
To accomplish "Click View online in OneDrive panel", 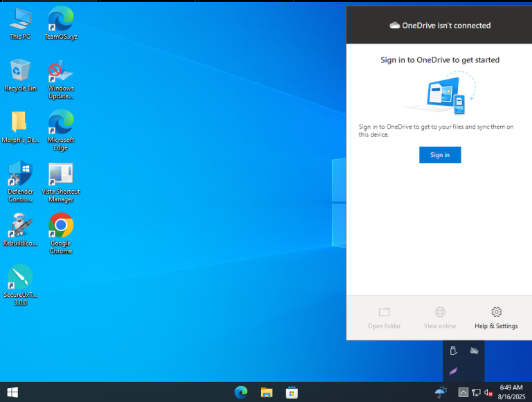I will [440, 318].
